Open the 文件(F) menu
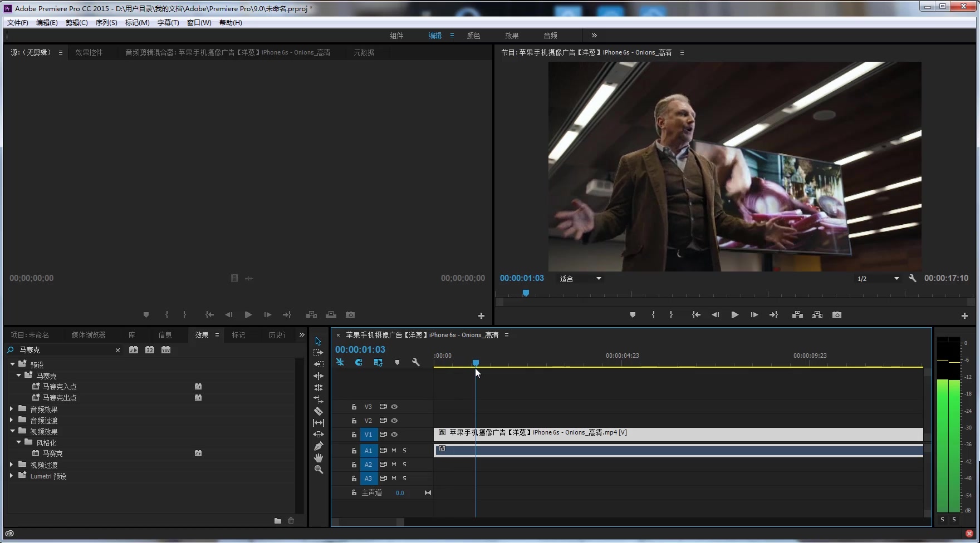This screenshot has height=543, width=980. 18,23
